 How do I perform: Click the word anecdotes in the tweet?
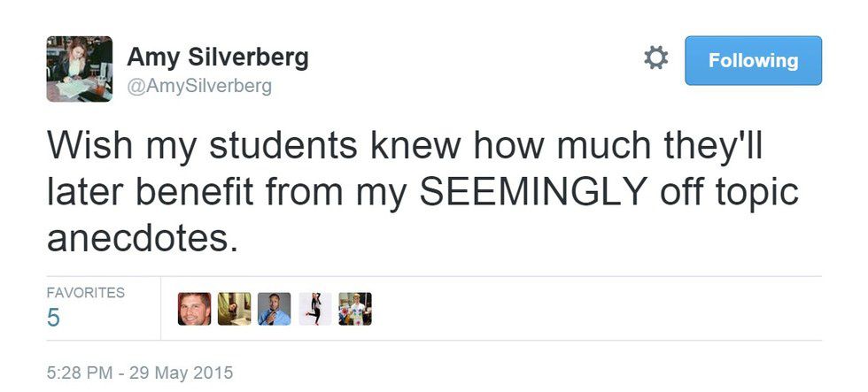(x=142, y=239)
